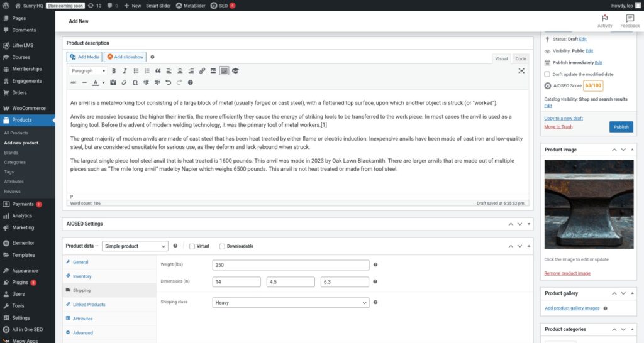Open WooCommerce in the sidebar menu

tap(28, 108)
